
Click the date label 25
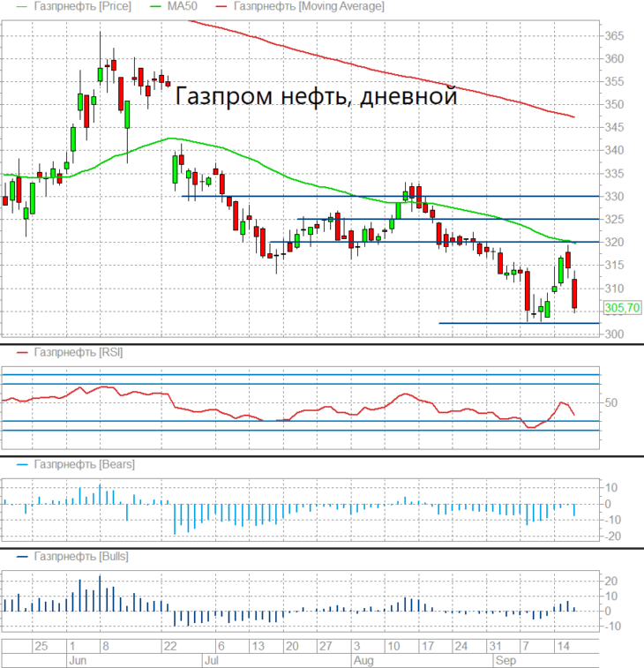pyautogui.click(x=41, y=646)
